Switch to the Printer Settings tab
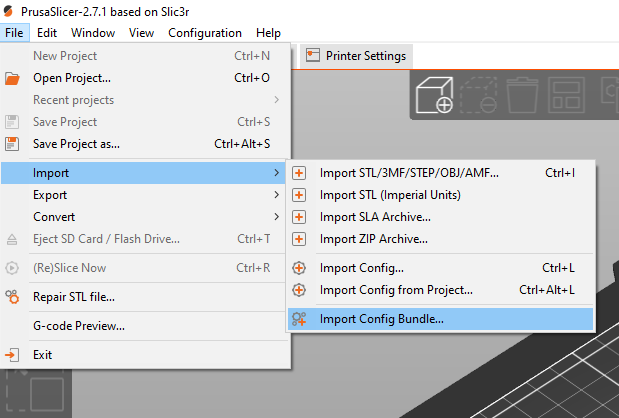Image resolution: width=619 pixels, height=418 pixels. (x=356, y=56)
